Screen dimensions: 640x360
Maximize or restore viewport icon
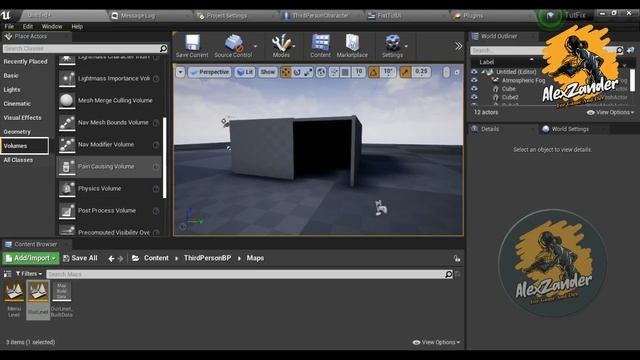tap(457, 72)
